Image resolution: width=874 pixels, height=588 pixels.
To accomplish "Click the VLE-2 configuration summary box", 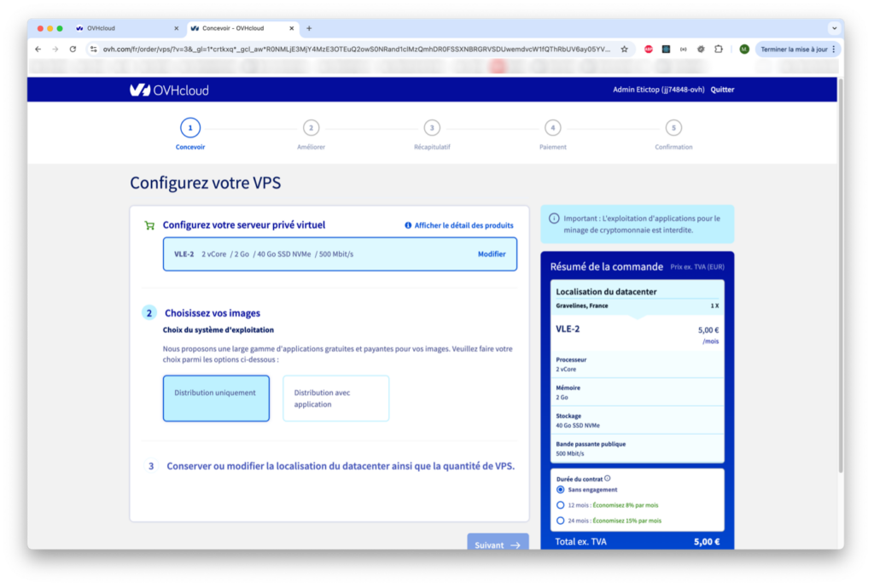I will 340,254.
